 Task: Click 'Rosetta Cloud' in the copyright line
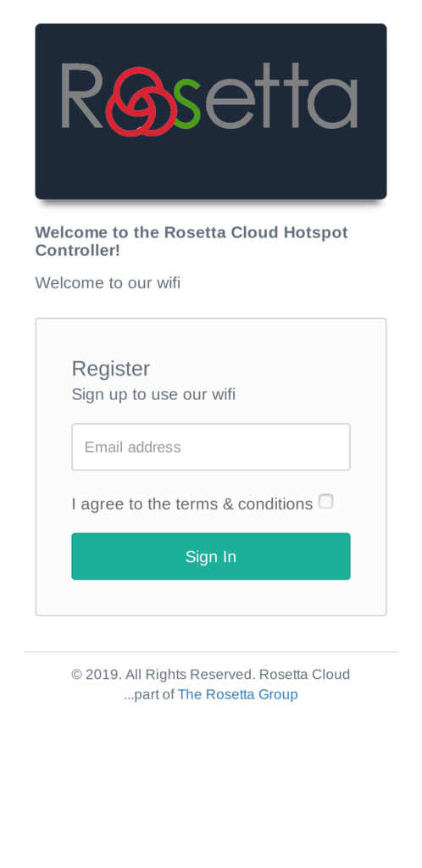(305, 674)
